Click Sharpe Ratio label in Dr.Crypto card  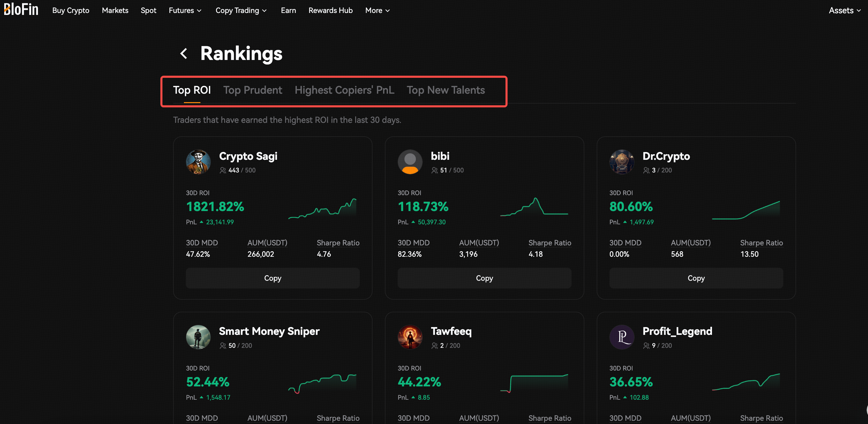(762, 243)
